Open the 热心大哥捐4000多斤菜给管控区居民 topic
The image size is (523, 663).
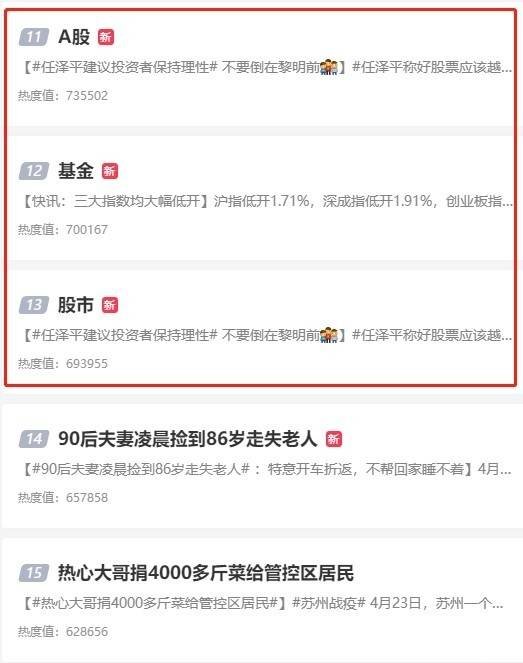[x=206, y=573]
